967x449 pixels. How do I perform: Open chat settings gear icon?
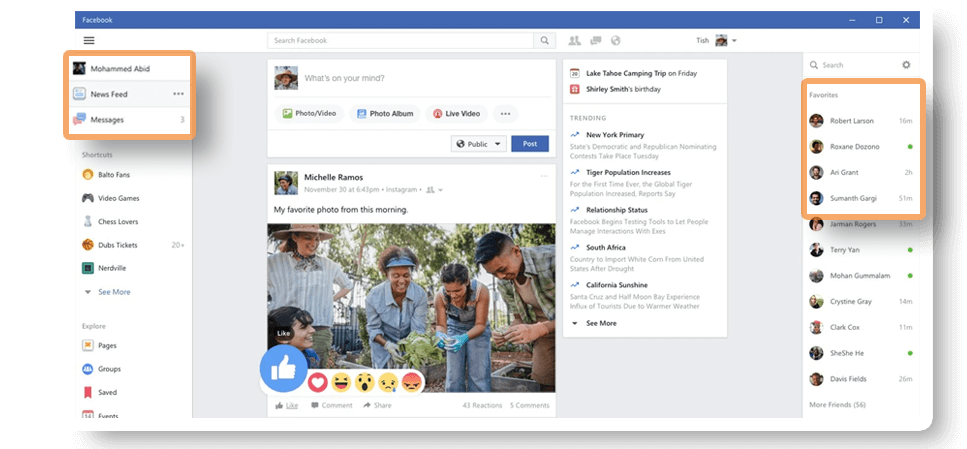click(x=906, y=65)
